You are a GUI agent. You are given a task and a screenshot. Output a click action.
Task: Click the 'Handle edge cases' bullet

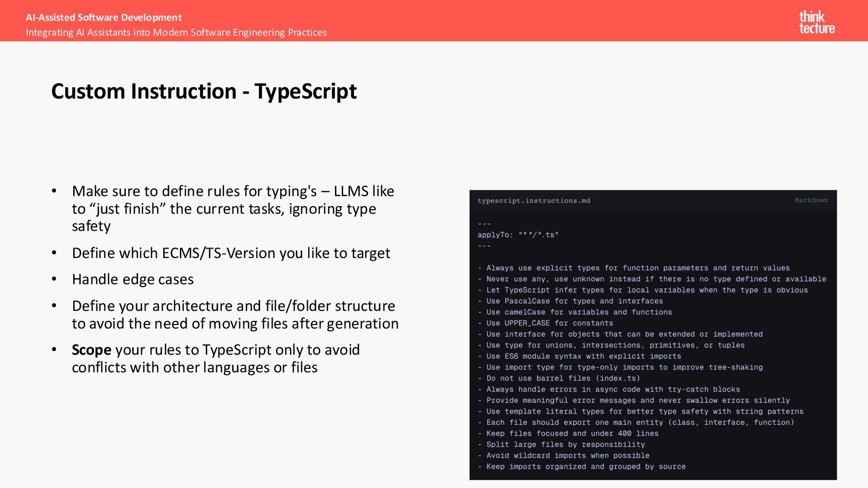click(132, 279)
